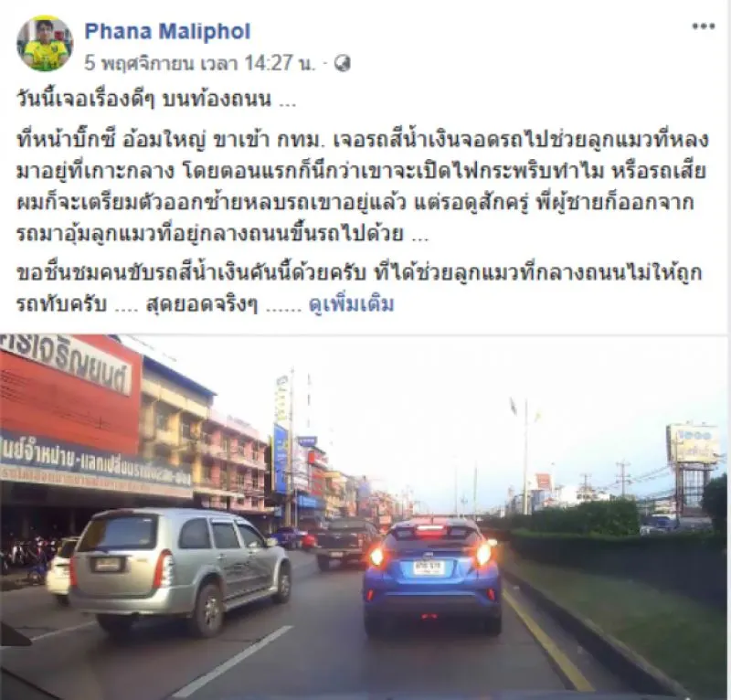Click the blue car's left brake light
The height and width of the screenshot is (700, 731).
pyautogui.click(x=376, y=556)
